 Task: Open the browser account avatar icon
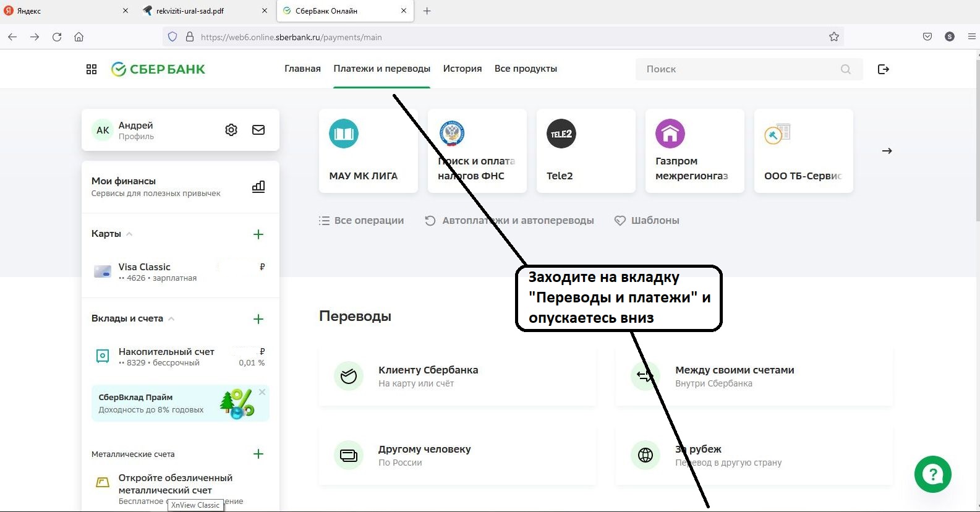[950, 37]
